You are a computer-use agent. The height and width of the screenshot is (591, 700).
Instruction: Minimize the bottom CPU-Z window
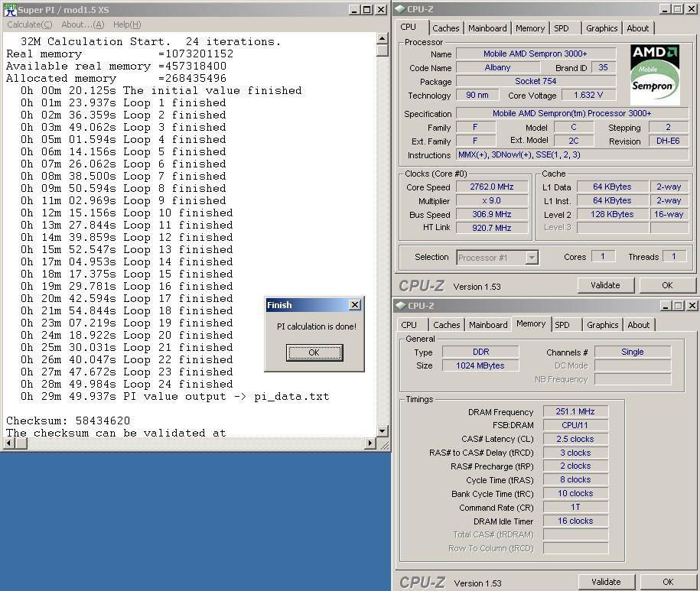click(x=666, y=306)
